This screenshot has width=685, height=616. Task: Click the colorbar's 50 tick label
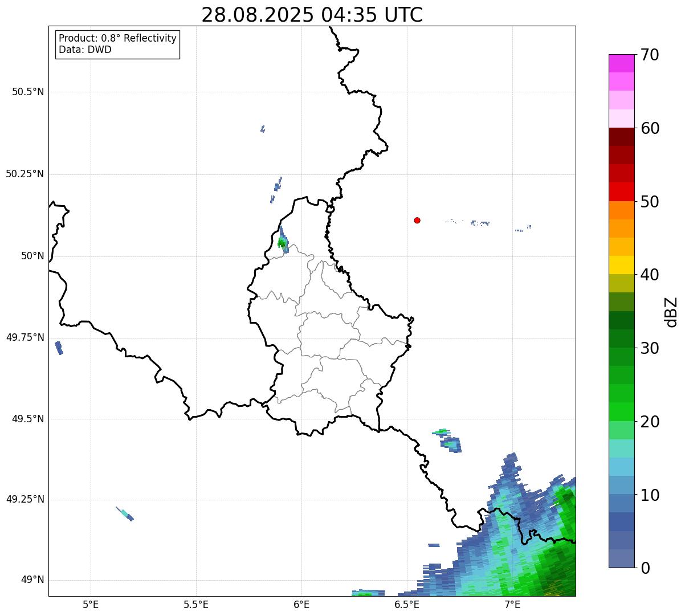click(x=650, y=202)
